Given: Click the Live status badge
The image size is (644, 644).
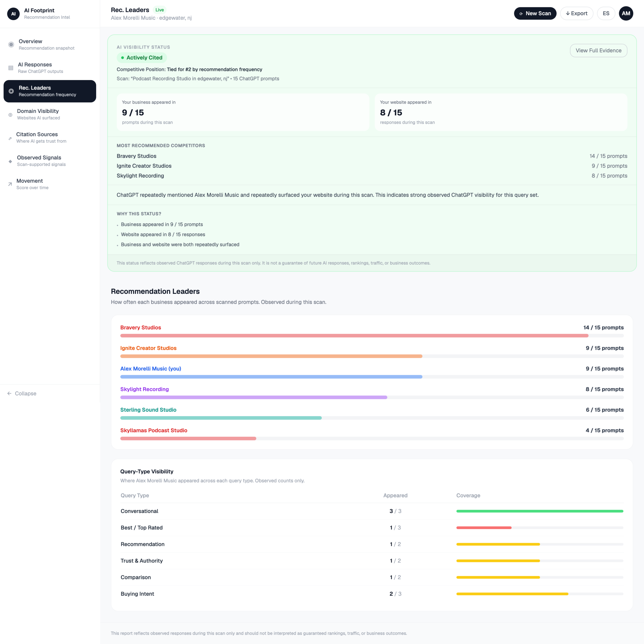Looking at the screenshot, I should pyautogui.click(x=160, y=10).
